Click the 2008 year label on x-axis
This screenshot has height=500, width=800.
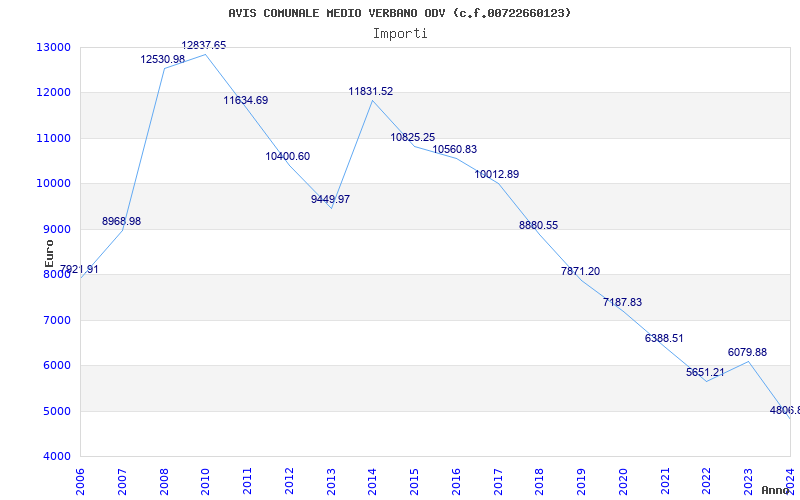164,481
